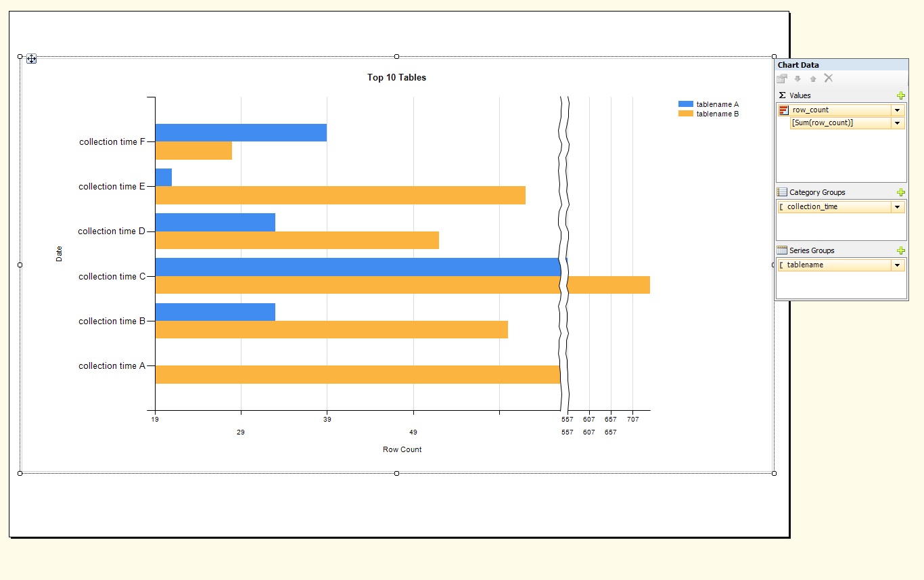Click the Sigma icon beside Values
This screenshot has height=580, width=924.
tap(782, 95)
